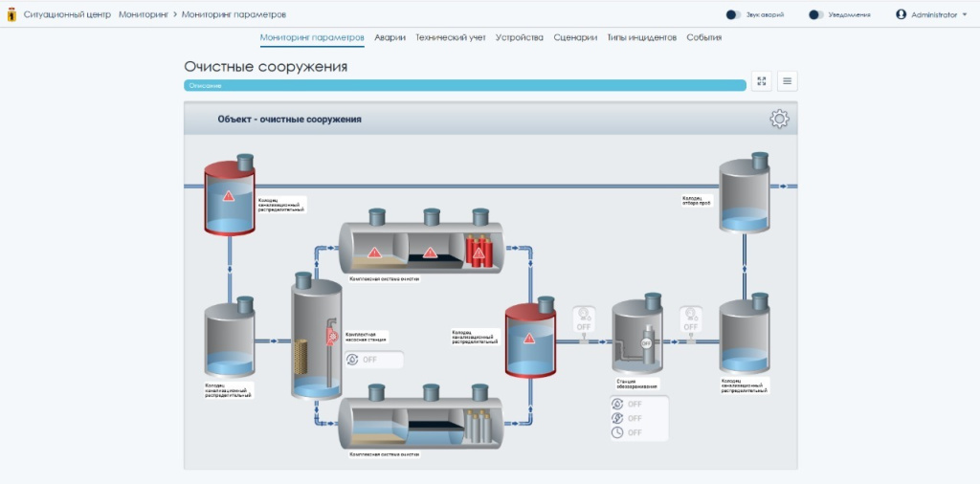
Task: Click the Administrator user avatar icon
Action: [901, 14]
